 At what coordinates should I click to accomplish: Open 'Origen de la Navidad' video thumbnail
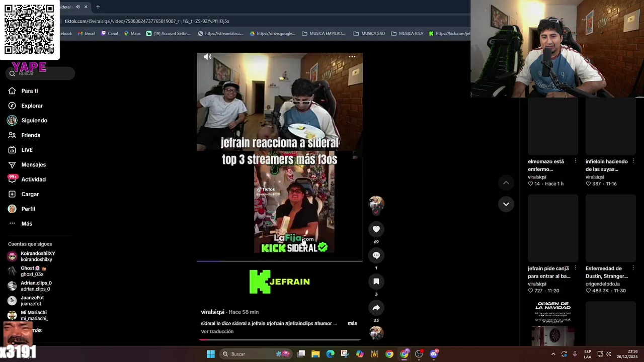553,323
